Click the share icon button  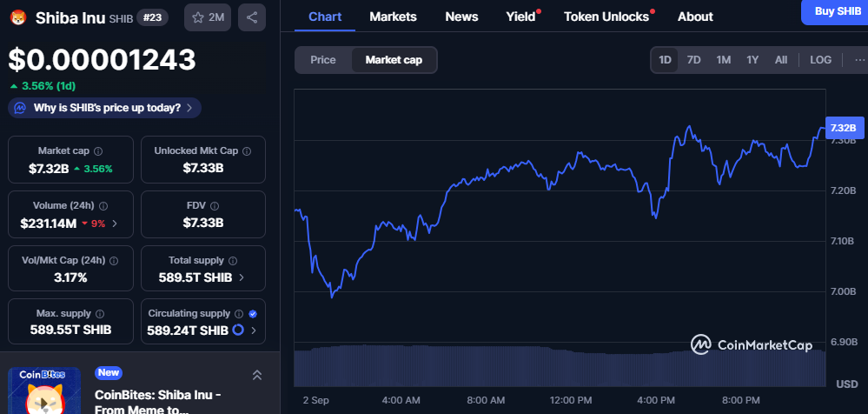point(251,17)
